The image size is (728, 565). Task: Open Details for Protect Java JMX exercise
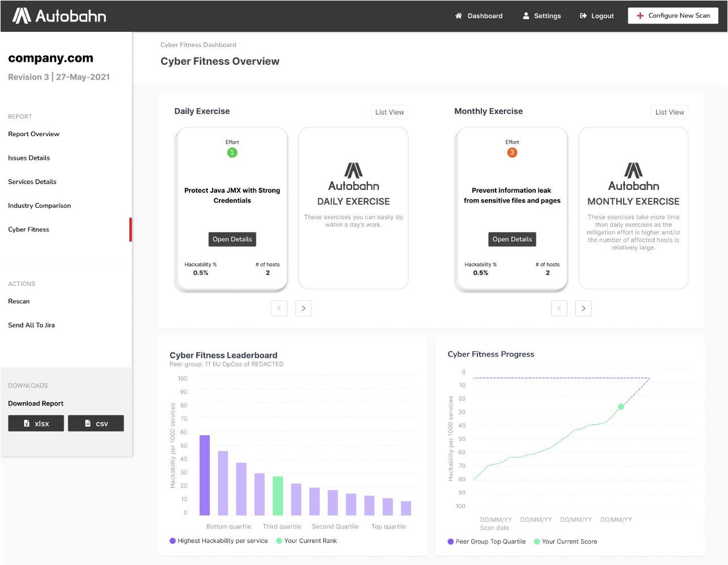[232, 239]
